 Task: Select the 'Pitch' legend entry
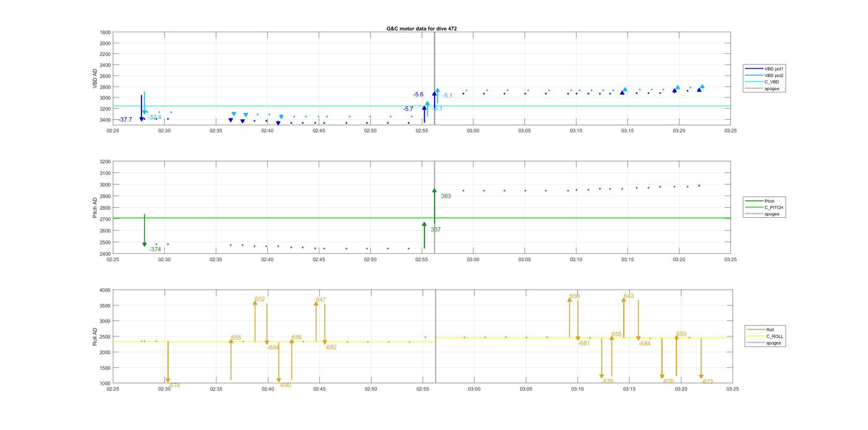pyautogui.click(x=760, y=201)
